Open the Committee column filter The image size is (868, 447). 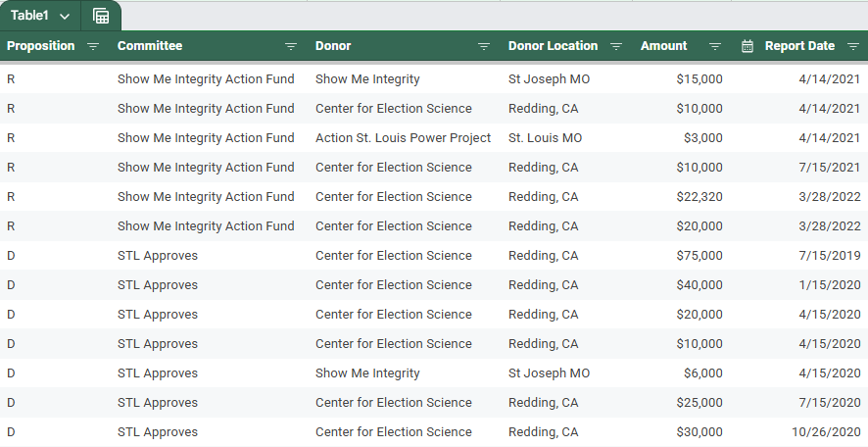[x=291, y=46]
